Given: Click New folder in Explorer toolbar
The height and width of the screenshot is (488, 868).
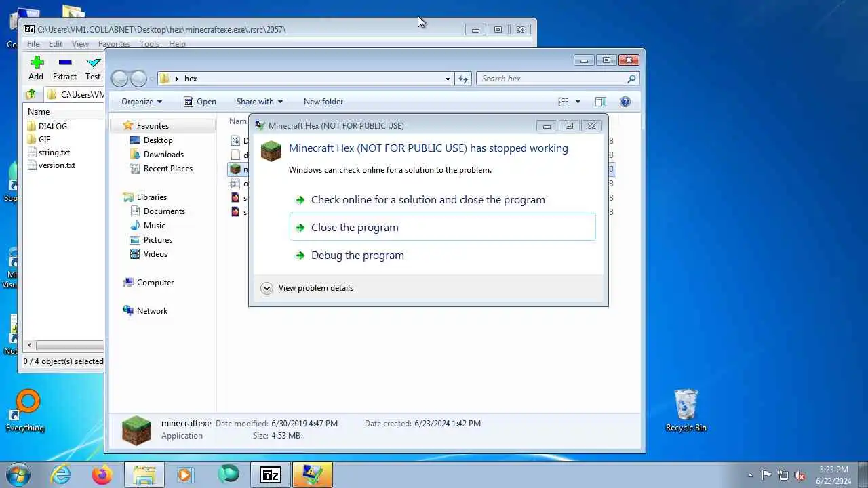Looking at the screenshot, I should (323, 102).
